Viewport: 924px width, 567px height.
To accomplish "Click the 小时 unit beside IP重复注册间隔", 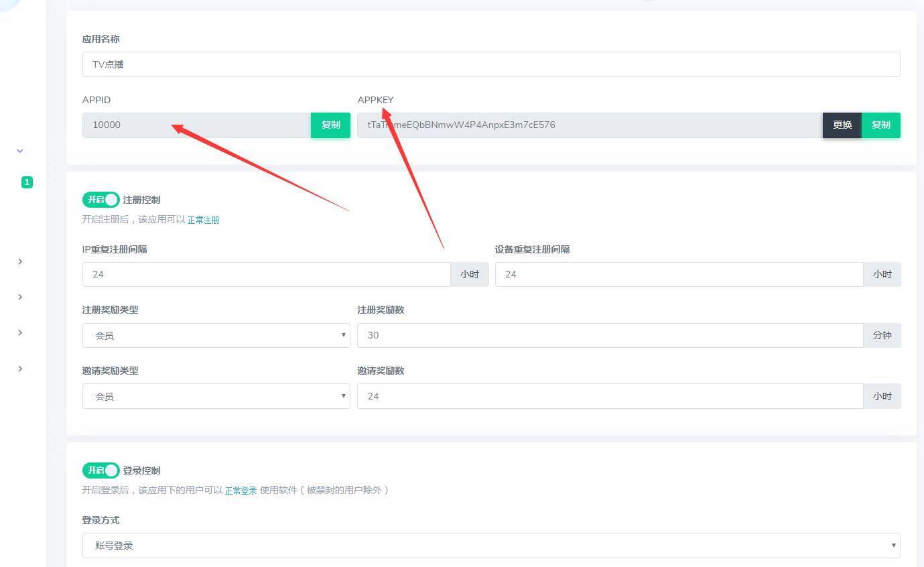I will pos(470,274).
